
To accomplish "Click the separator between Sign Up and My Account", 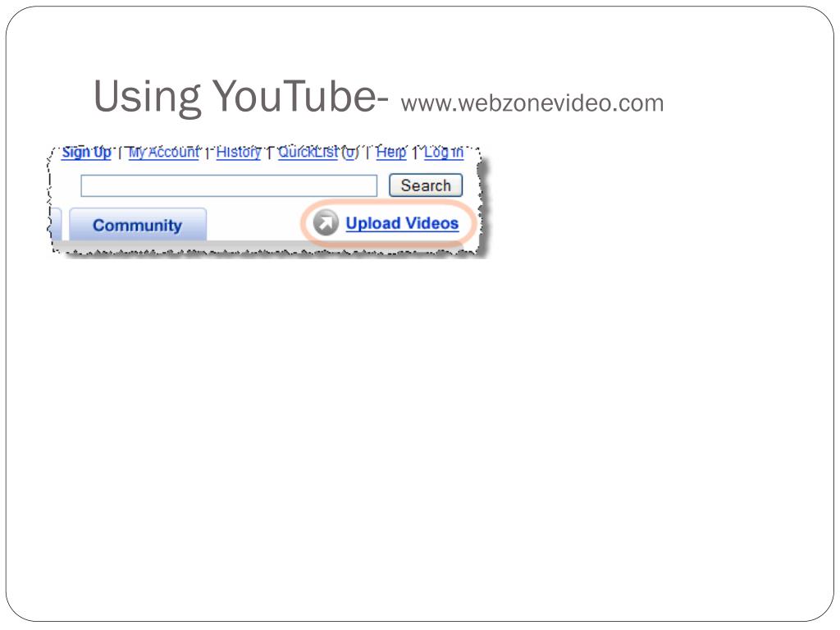I will coord(120,153).
